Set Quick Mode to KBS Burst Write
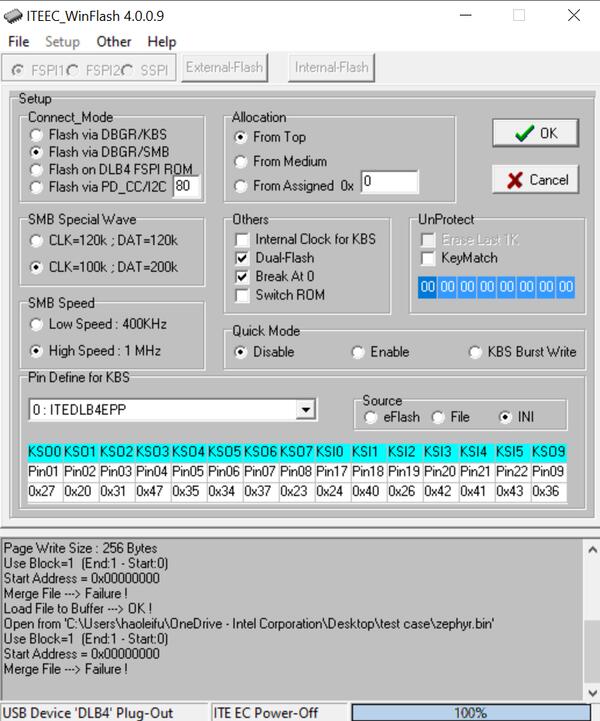The width and height of the screenshot is (600, 721). point(475,352)
